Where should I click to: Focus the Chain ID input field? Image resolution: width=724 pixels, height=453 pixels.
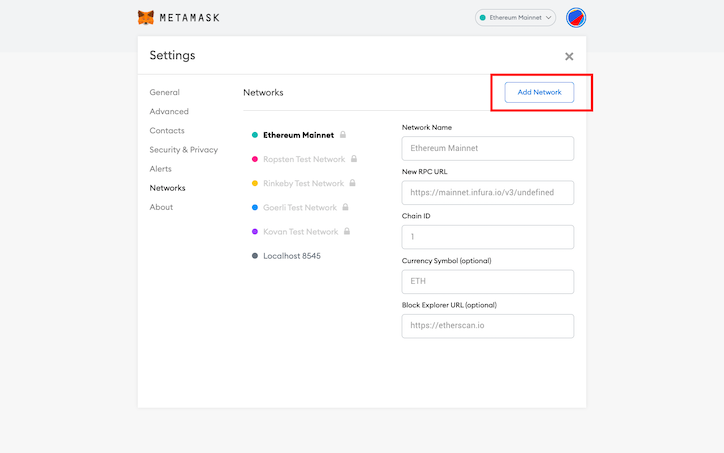[488, 237]
